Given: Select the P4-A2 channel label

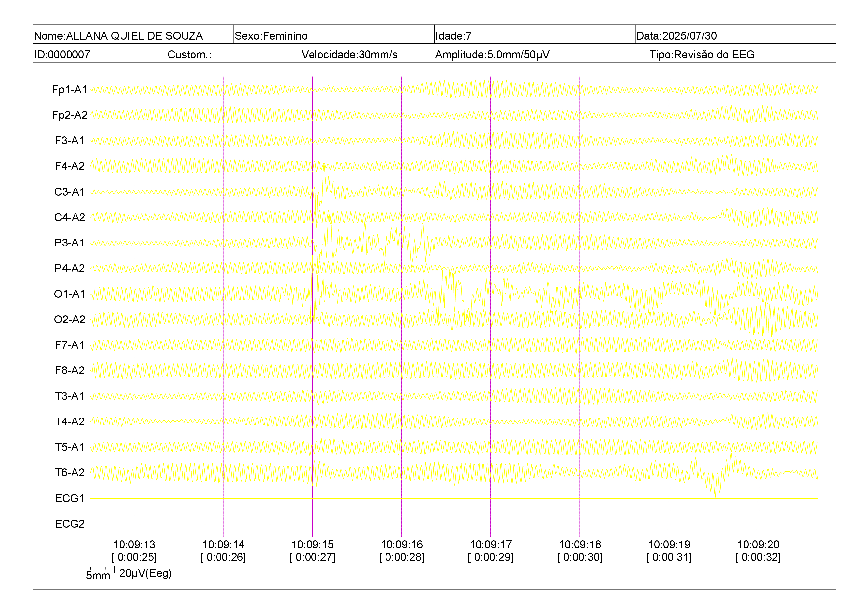Looking at the screenshot, I should pos(70,268).
